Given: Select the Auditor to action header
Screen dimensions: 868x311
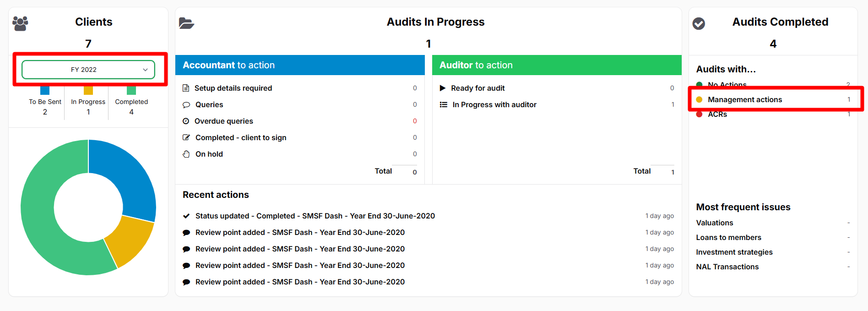Looking at the screenshot, I should tap(557, 65).
